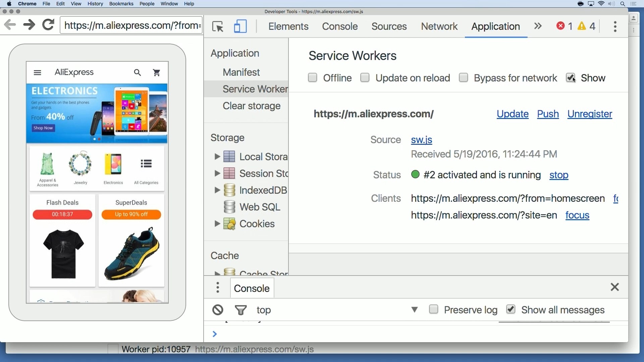
Task: Open the Electronics category icon
Action: pyautogui.click(x=113, y=164)
